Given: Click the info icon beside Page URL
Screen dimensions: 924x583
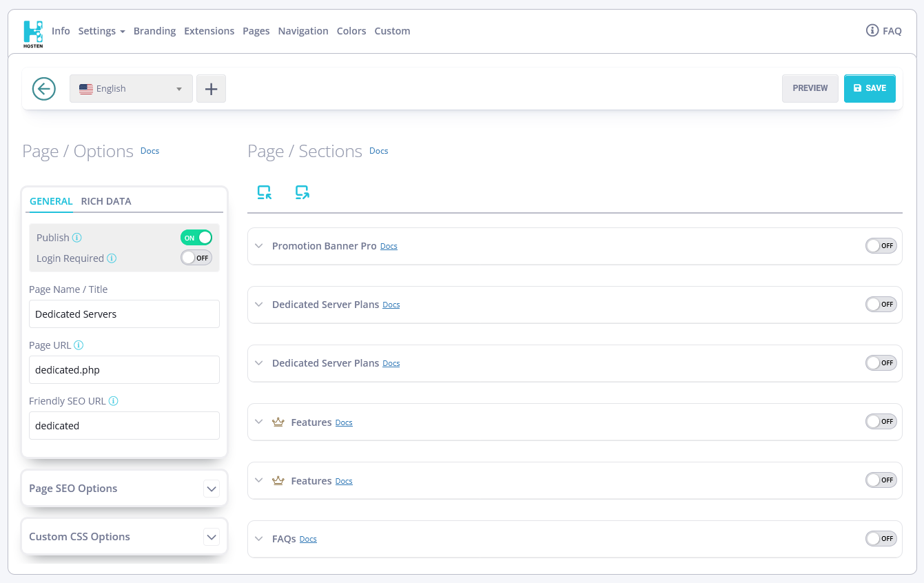Looking at the screenshot, I should click(79, 345).
